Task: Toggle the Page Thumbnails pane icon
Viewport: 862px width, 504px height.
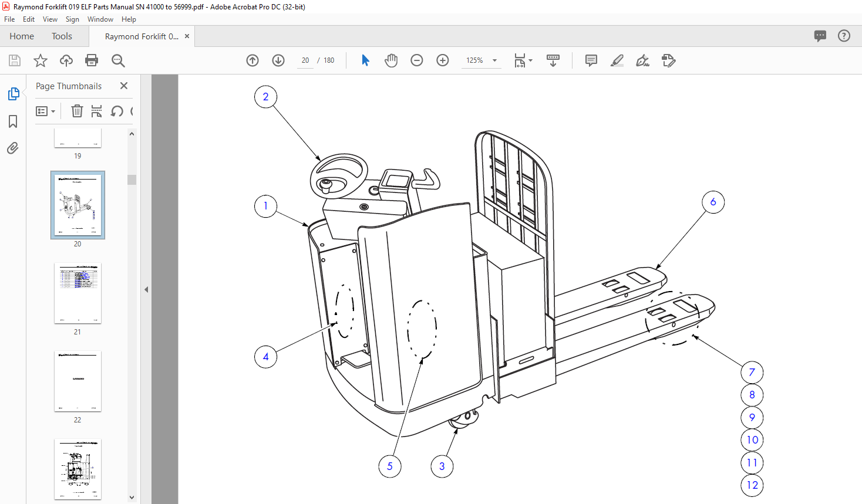Action: (13, 94)
